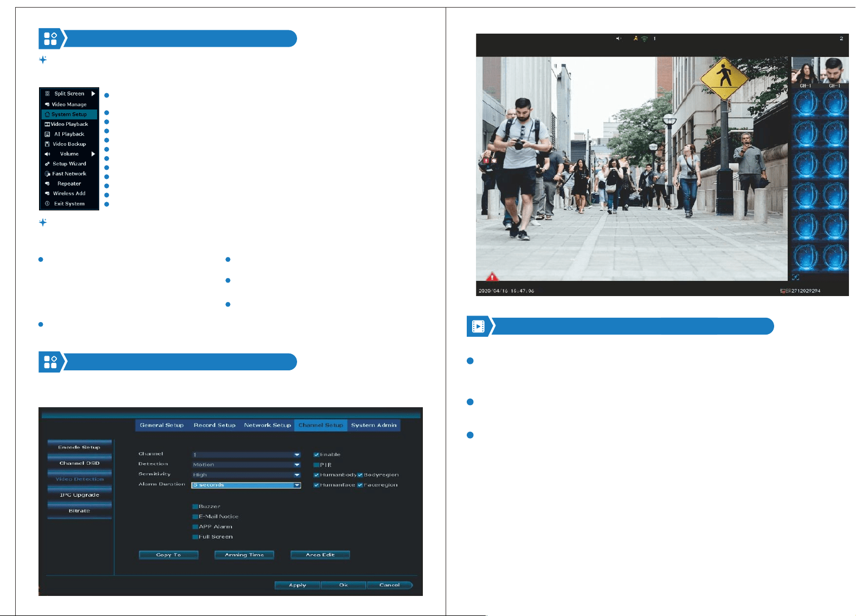Toggle the Enable checkbox
The height and width of the screenshot is (616, 856).
point(316,455)
